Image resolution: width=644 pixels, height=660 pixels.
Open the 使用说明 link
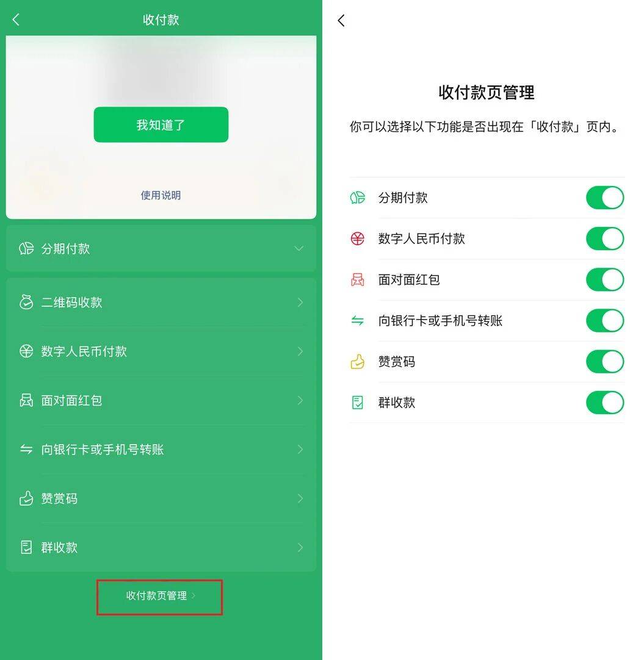161,195
